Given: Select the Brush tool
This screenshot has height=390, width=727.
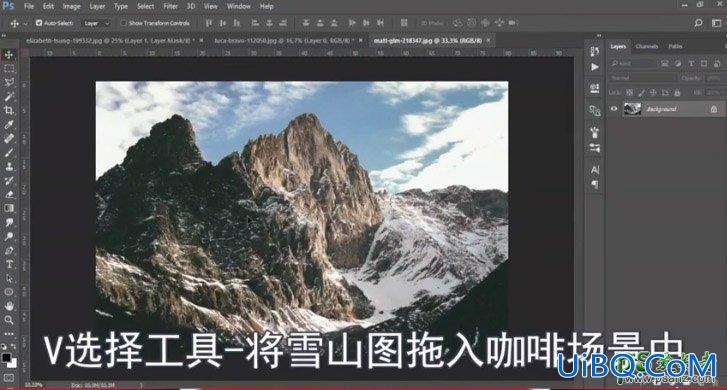Looking at the screenshot, I should [x=9, y=152].
